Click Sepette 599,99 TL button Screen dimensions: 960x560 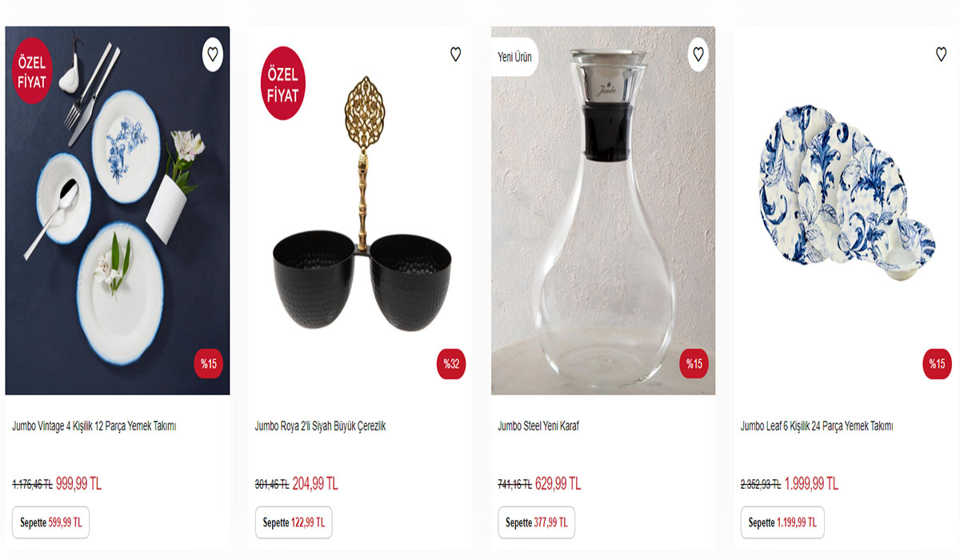(x=51, y=522)
